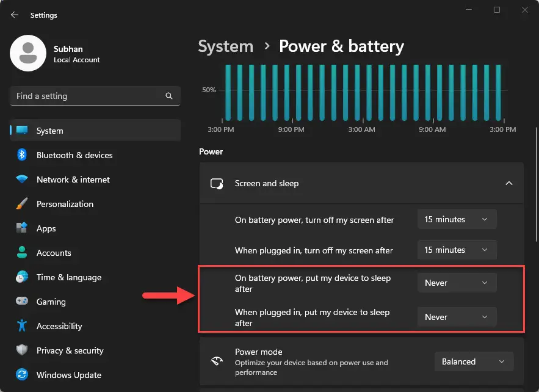Open plugged-in screen-off time dropdown
This screenshot has height=392, width=539.
click(457, 250)
